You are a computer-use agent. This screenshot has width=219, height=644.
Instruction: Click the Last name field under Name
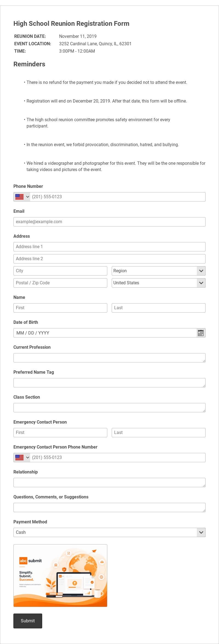[x=159, y=308]
